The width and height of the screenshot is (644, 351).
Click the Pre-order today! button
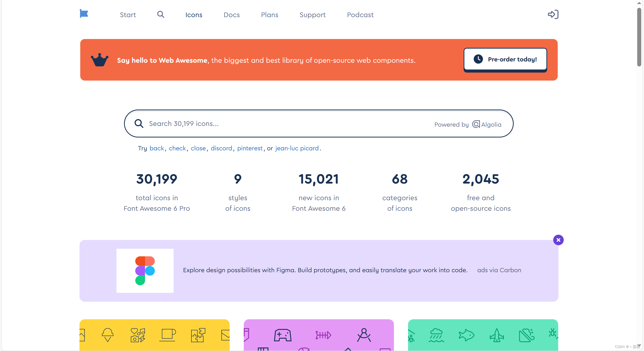(x=505, y=59)
